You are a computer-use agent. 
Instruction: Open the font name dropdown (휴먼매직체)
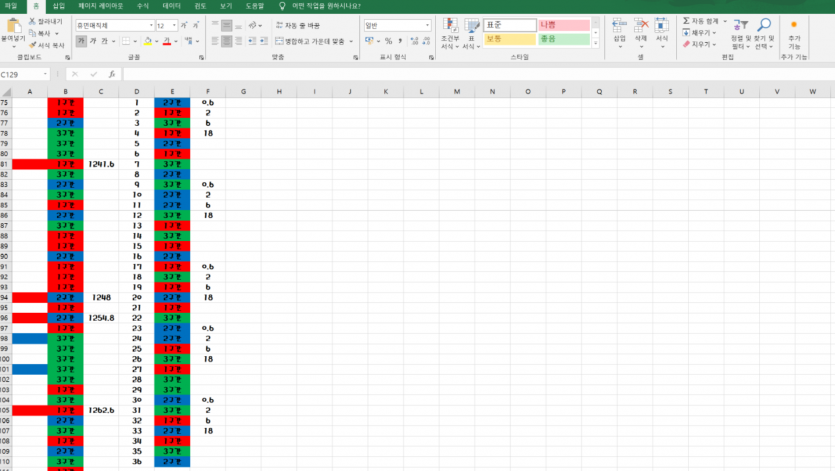click(x=151, y=25)
